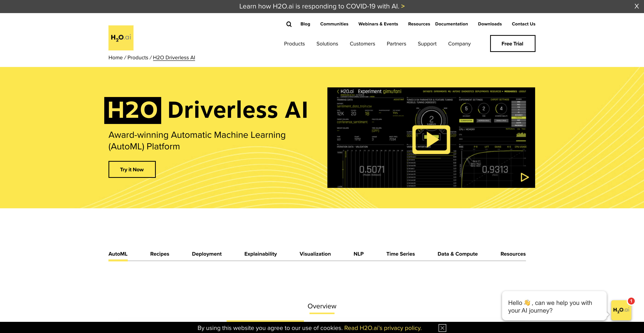Open the Company menu
The height and width of the screenshot is (333, 644).
459,44
